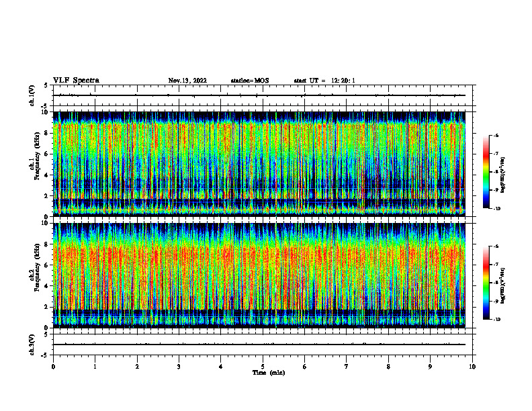Click ch.2 frequency axis tick "6"
The width and height of the screenshot is (532, 411).
tap(47, 265)
